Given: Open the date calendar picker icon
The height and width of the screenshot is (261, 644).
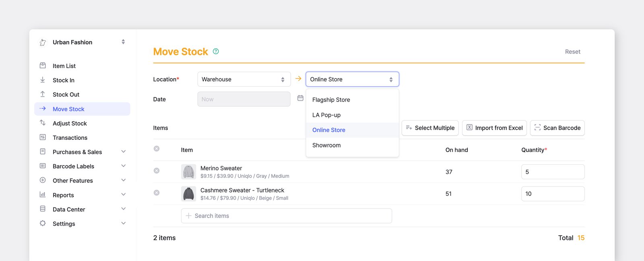Looking at the screenshot, I should coord(300,98).
